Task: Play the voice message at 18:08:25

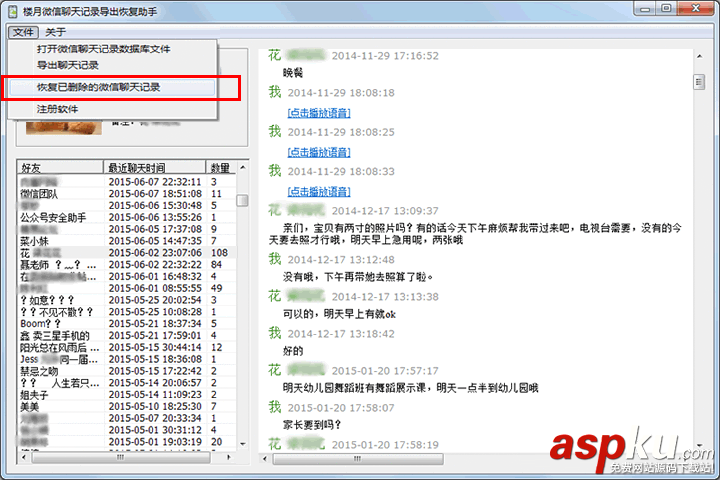Action: click(x=319, y=152)
